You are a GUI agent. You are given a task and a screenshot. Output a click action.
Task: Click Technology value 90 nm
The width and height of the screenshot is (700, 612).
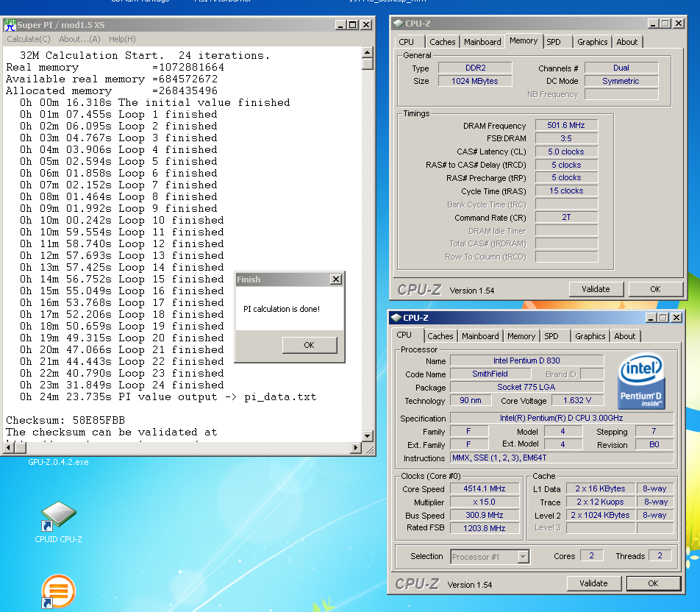point(471,400)
